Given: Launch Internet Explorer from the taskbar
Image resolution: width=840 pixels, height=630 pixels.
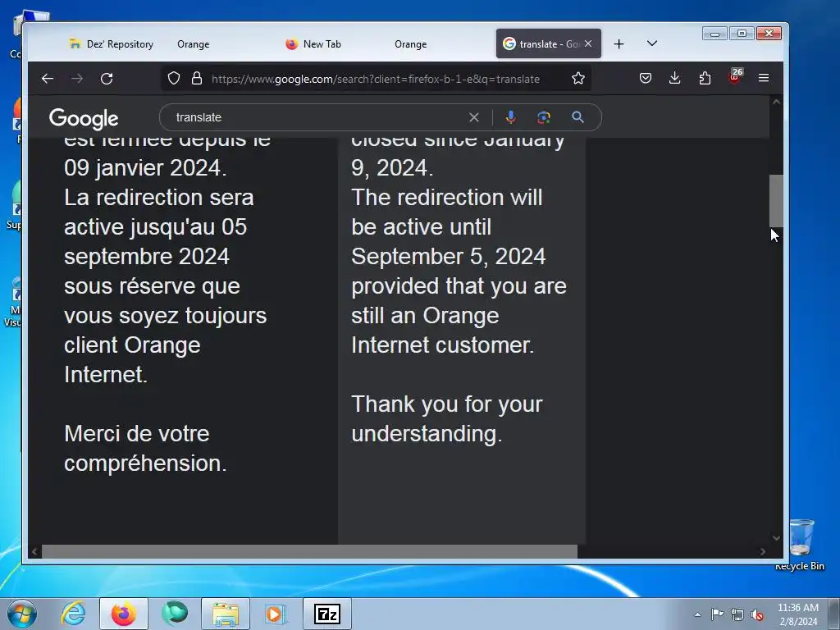Looking at the screenshot, I should (x=73, y=614).
